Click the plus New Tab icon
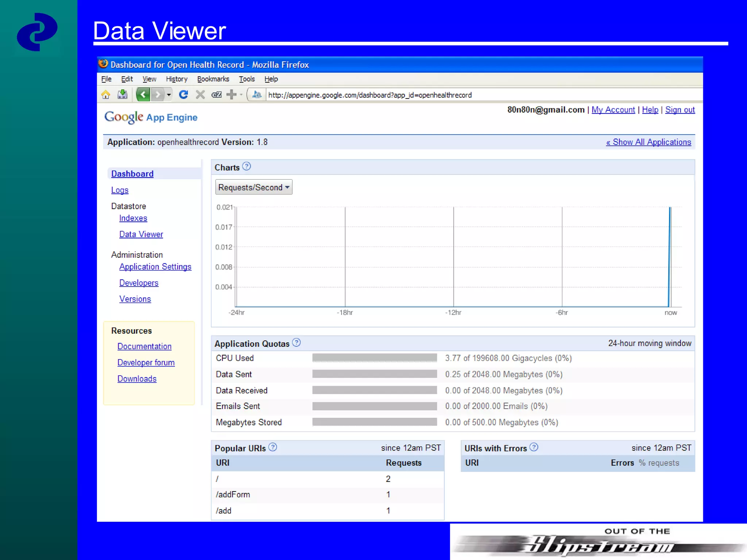Viewport: 747px width, 560px height. 232,95
